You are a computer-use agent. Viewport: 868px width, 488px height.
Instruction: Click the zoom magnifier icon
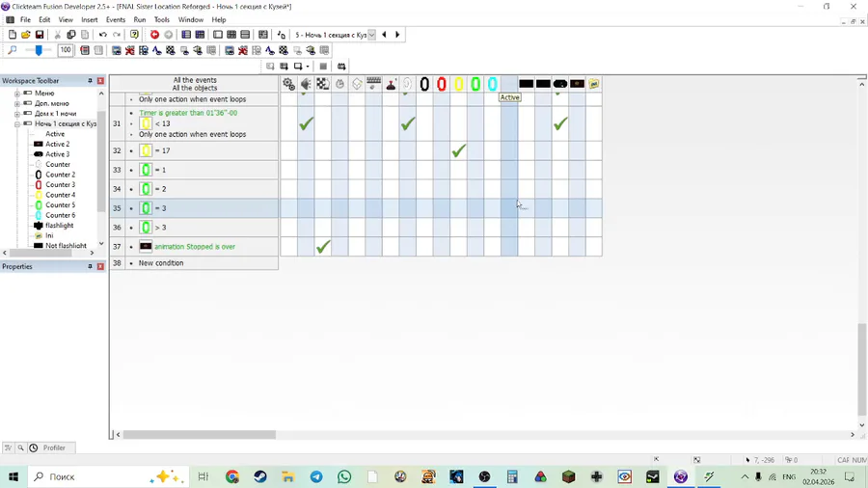tap(13, 50)
